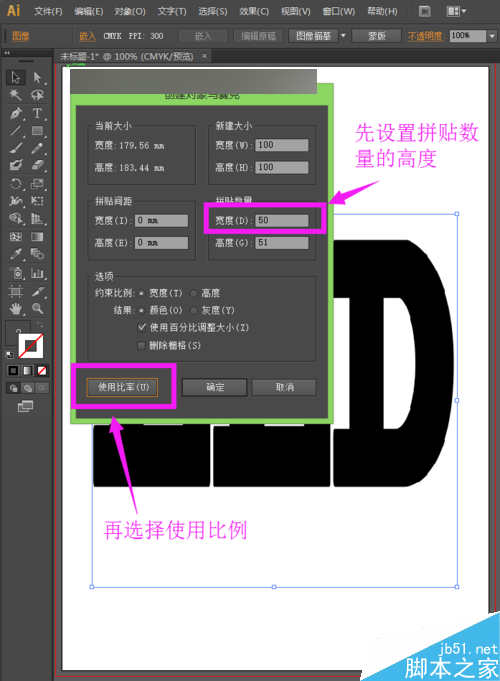Select the Mesh tool
Image resolution: width=500 pixels, height=681 pixels.
16,237
